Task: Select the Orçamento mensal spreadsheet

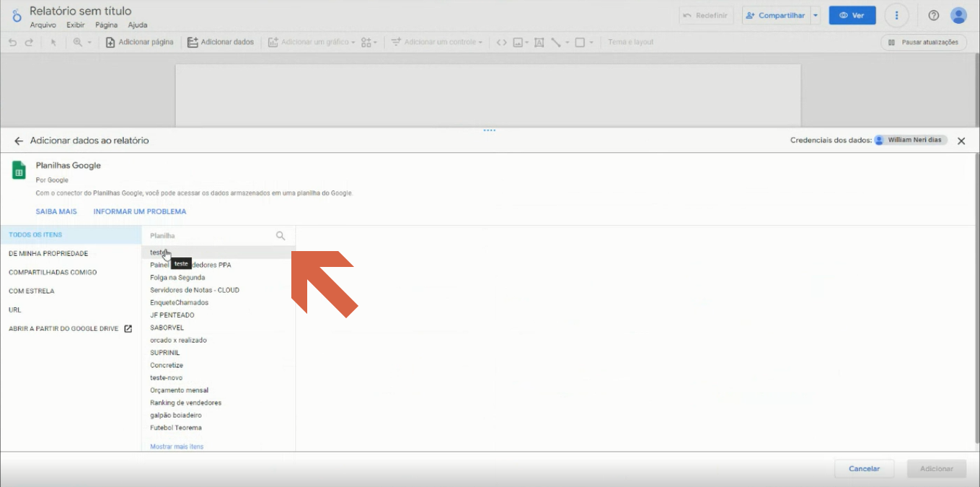Action: (218, 390)
